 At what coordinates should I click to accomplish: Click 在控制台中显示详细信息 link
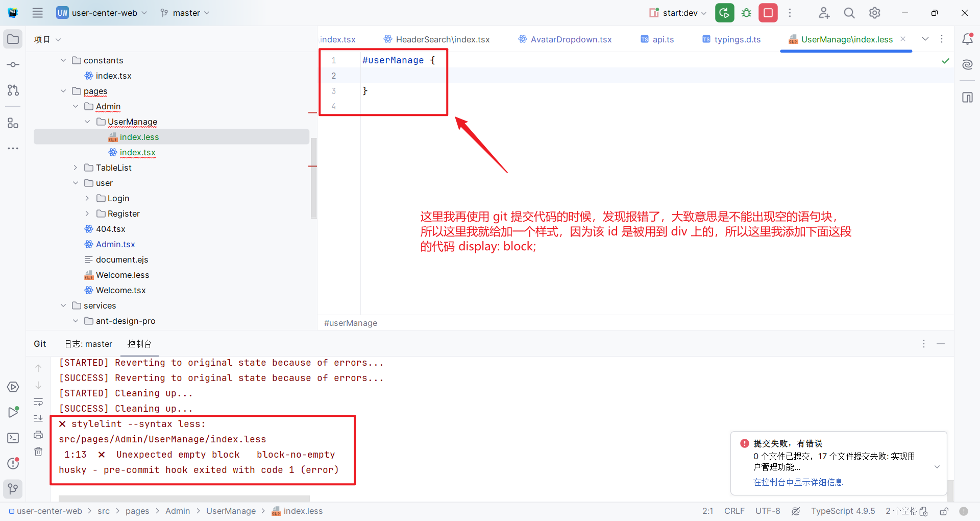point(798,482)
